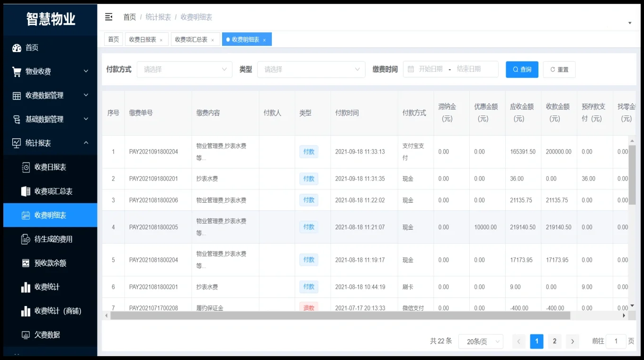Collapse the 统计报表 menu section

point(86,143)
